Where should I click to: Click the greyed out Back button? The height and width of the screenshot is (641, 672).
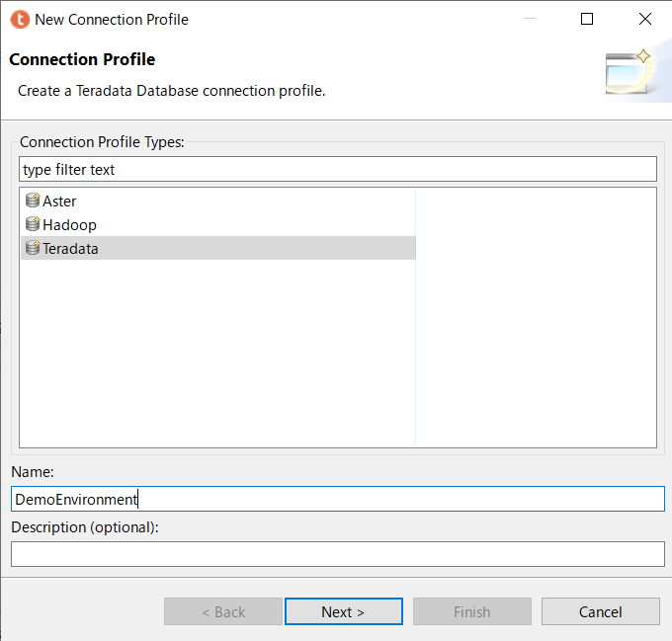(223, 611)
